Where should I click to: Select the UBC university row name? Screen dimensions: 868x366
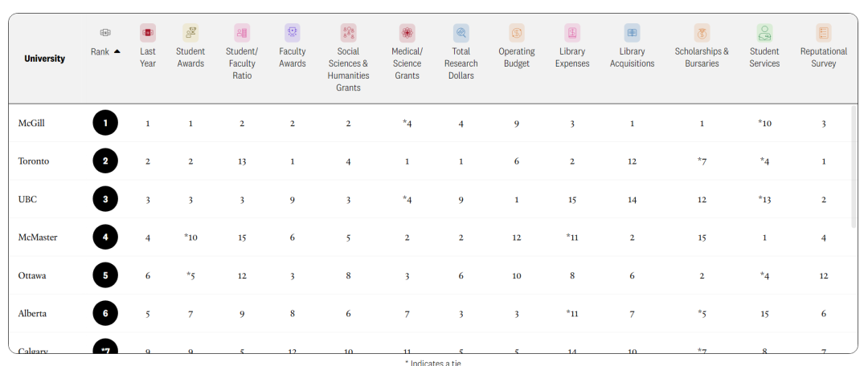click(27, 200)
